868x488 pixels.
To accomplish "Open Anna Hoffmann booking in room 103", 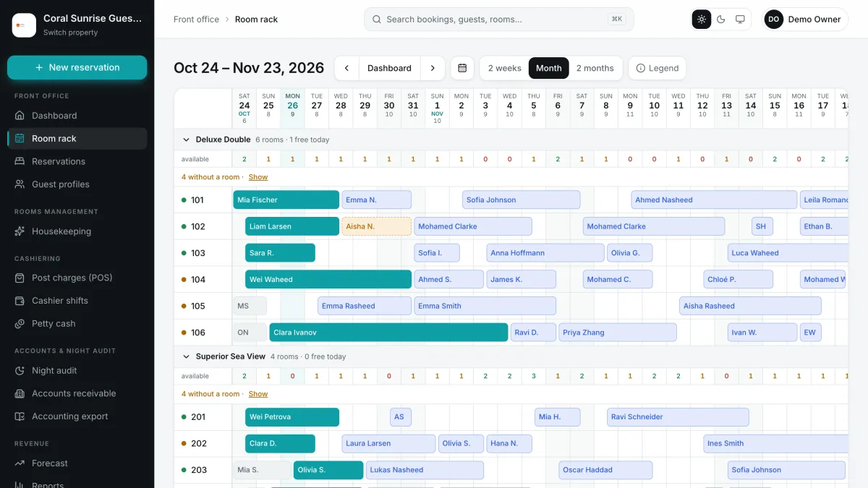I will [545, 253].
